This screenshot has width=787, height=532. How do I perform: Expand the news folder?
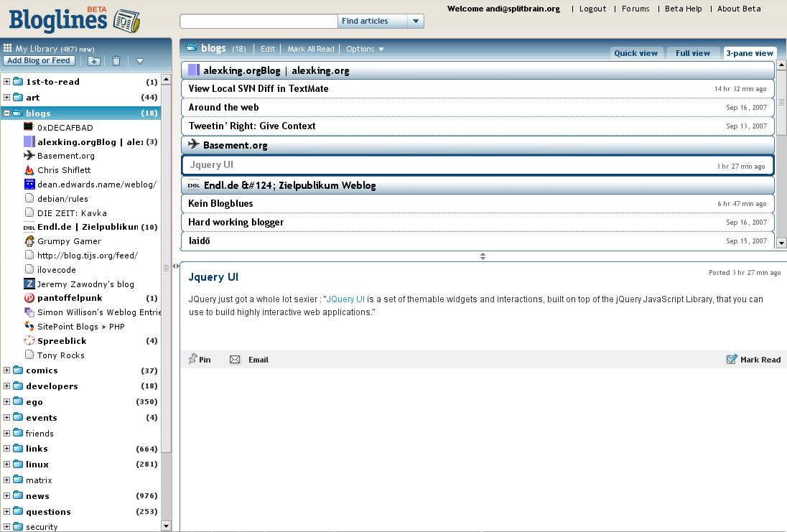coord(6,496)
